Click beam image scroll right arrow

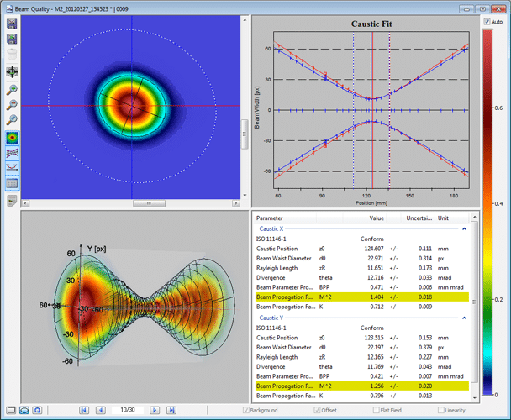[x=236, y=203]
